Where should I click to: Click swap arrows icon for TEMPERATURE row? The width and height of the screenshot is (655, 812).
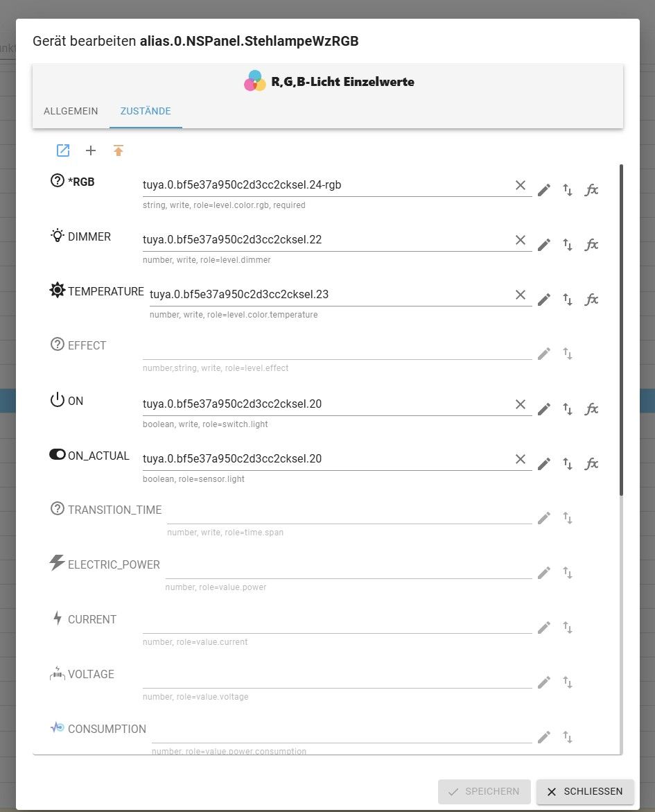point(568,299)
